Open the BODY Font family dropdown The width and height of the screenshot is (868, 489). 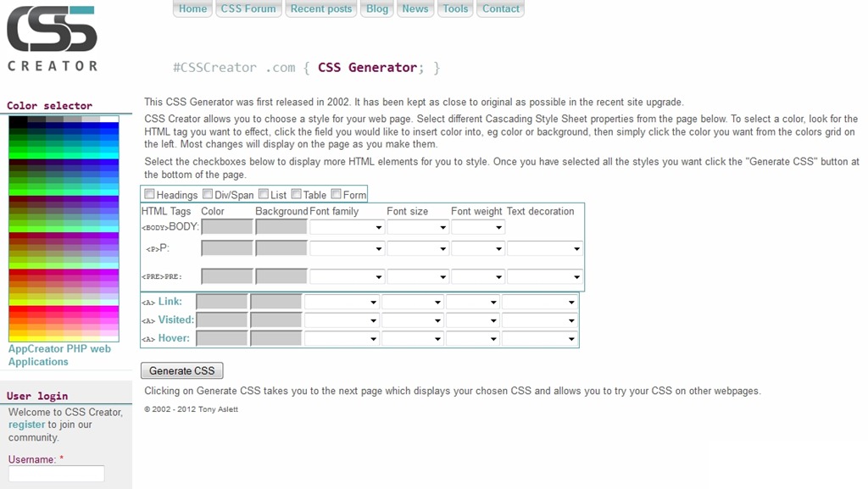(347, 227)
